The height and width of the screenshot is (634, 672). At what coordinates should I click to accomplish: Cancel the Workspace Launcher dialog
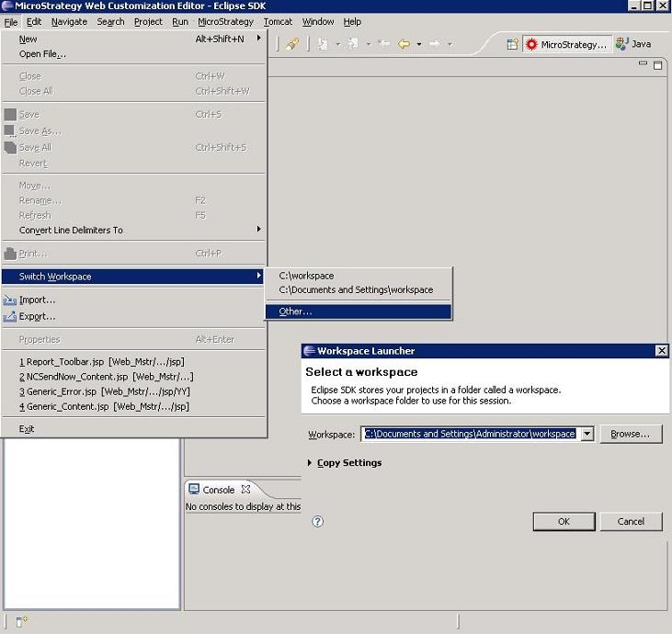coord(631,521)
